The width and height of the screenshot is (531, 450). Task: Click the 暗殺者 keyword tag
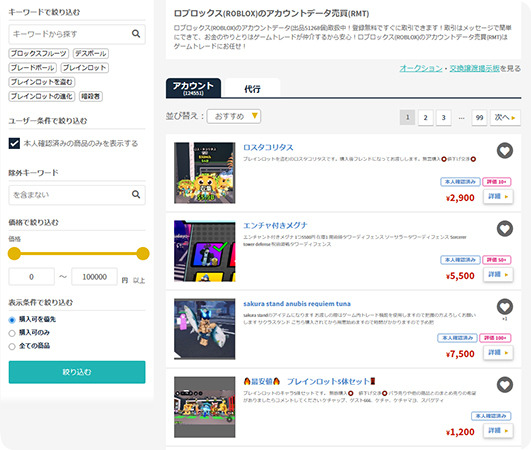91,96
